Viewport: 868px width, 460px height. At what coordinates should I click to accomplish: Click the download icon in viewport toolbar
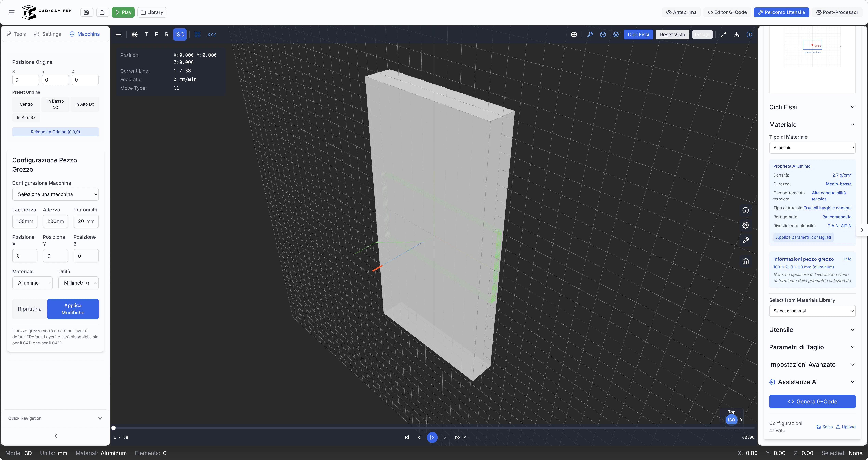pos(736,35)
